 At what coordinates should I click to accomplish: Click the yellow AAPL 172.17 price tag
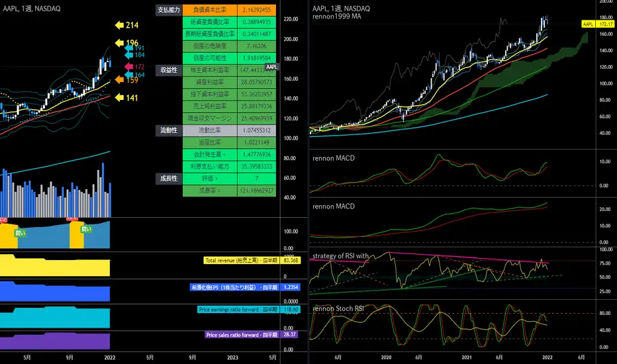(x=598, y=24)
